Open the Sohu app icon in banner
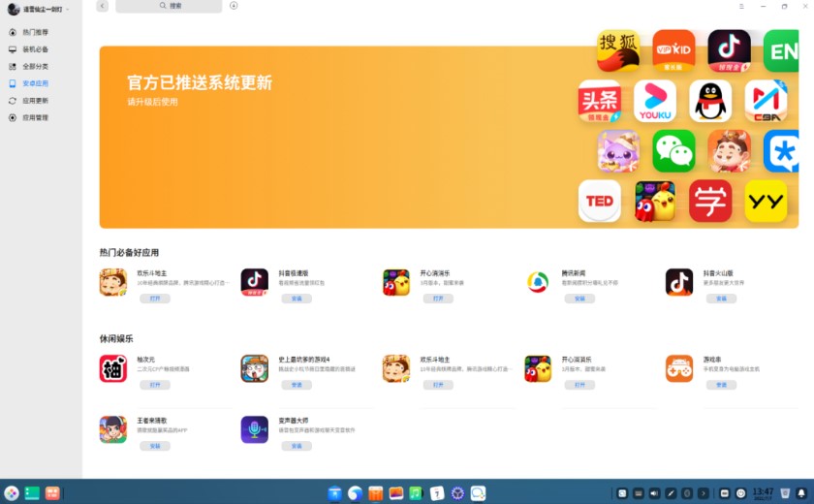This screenshot has width=814, height=504. tap(618, 50)
